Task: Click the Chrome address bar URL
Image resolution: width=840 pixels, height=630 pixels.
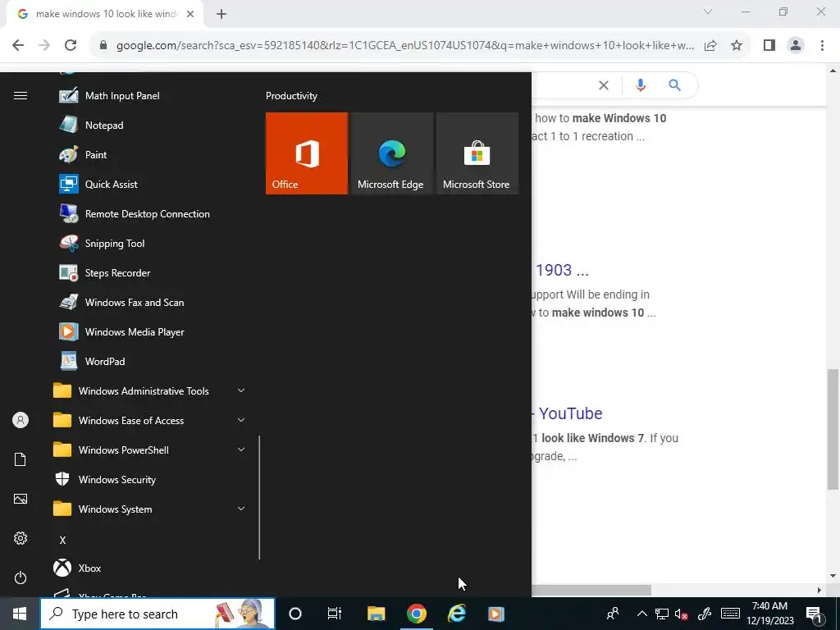Action: (405, 45)
